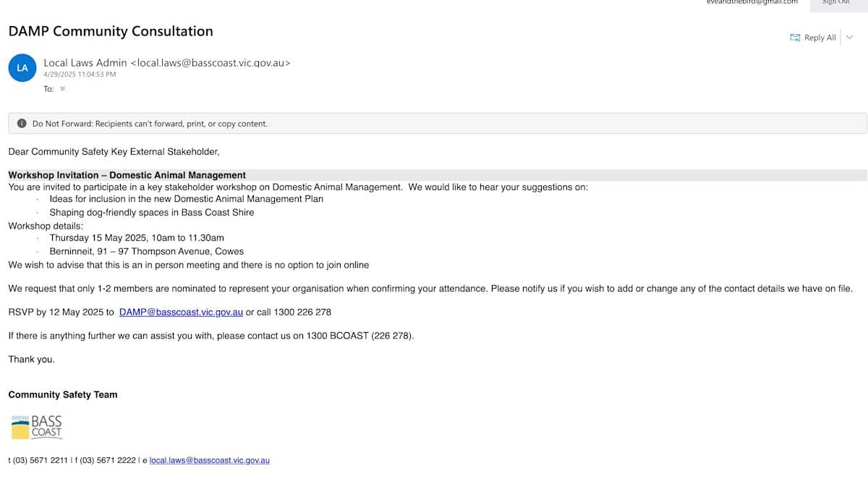Click the 4/29/2025 message timestamp

80,74
